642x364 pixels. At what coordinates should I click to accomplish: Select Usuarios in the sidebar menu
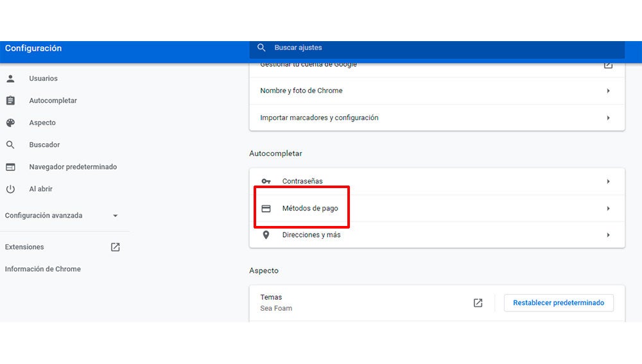(x=43, y=78)
